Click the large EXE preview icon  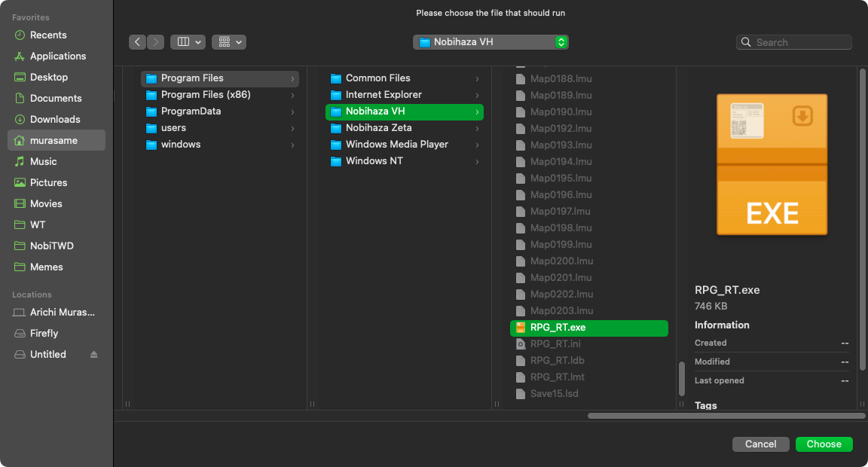pyautogui.click(x=772, y=164)
